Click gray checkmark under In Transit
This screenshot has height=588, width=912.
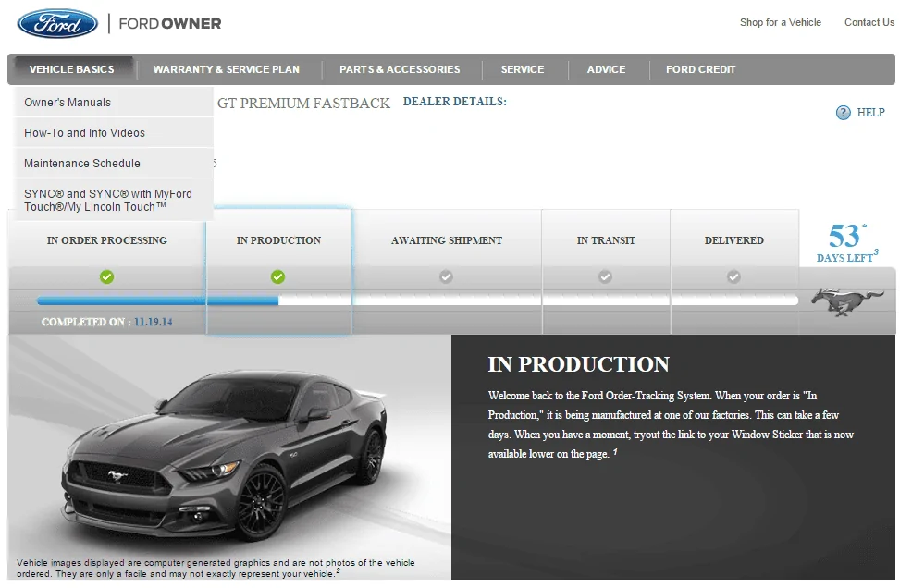[606, 276]
